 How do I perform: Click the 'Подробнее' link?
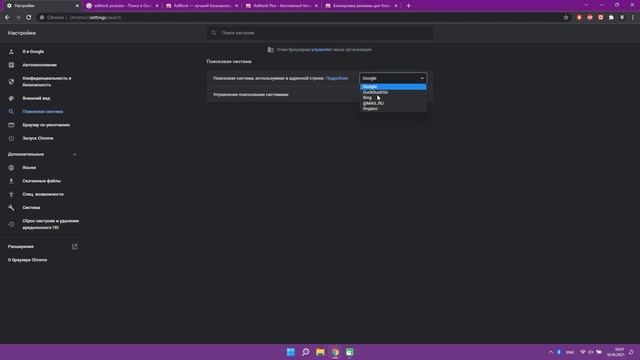pyautogui.click(x=337, y=78)
